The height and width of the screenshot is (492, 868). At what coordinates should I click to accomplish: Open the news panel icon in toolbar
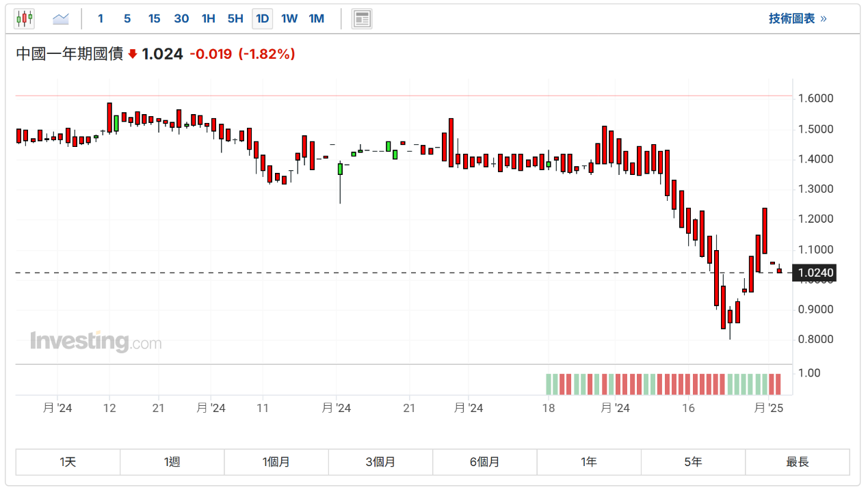click(x=362, y=18)
